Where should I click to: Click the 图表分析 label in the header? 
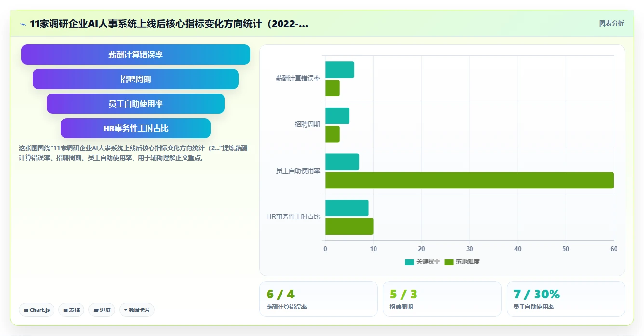[611, 23]
